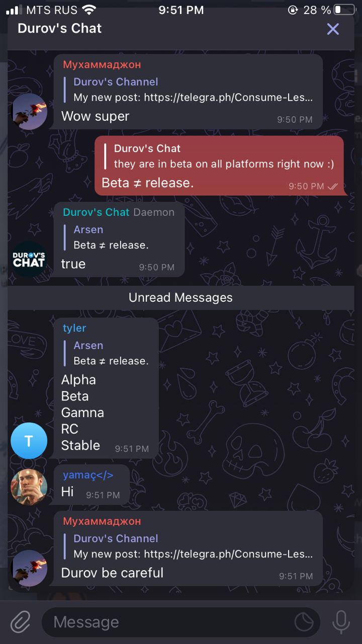Close Durov's Chat with the X icon
This screenshot has height=644, width=362.
click(333, 29)
